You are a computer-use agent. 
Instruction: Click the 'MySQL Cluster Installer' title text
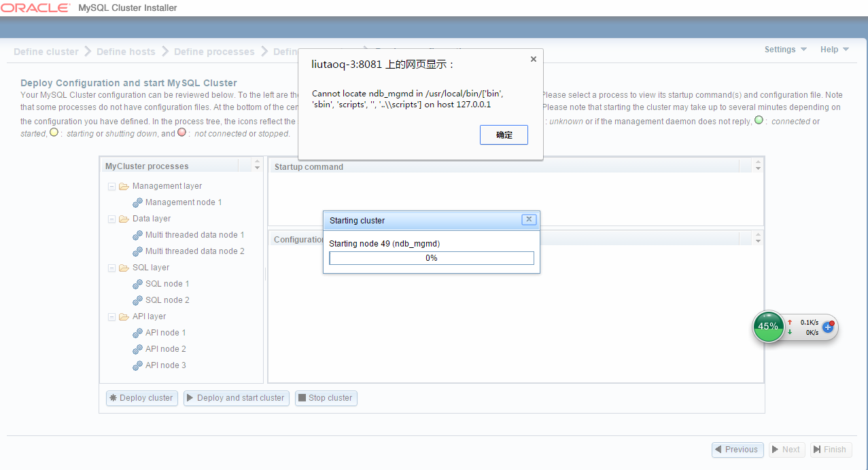click(x=128, y=8)
